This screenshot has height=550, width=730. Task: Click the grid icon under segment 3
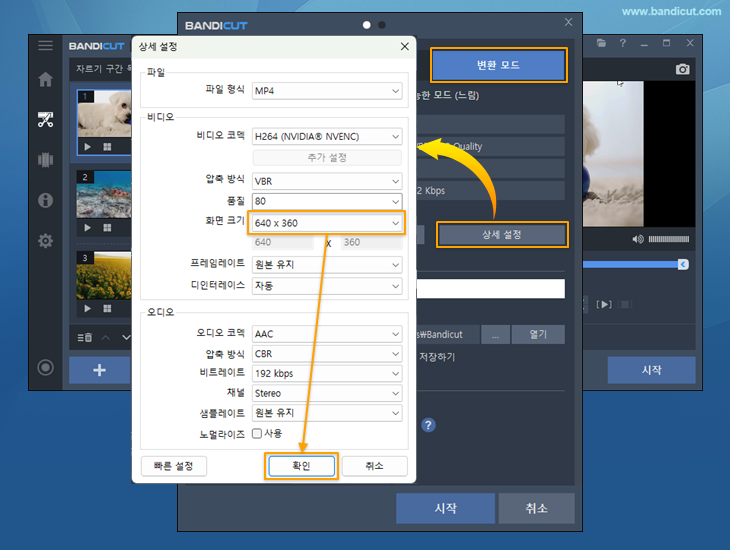pos(107,308)
